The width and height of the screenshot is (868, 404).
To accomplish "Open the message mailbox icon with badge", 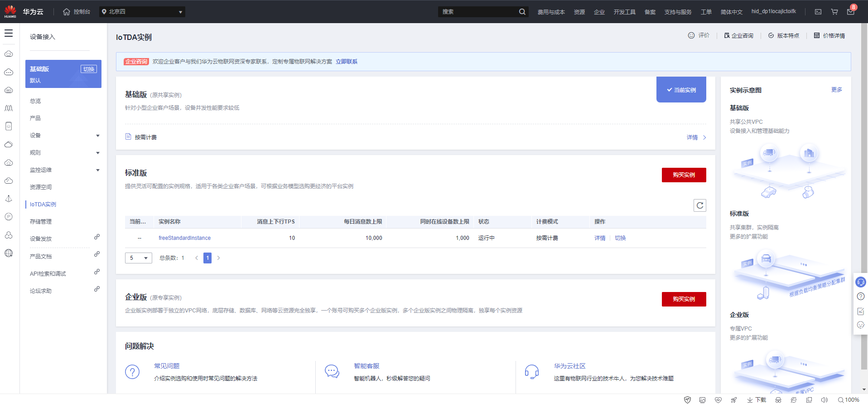I will [x=851, y=12].
